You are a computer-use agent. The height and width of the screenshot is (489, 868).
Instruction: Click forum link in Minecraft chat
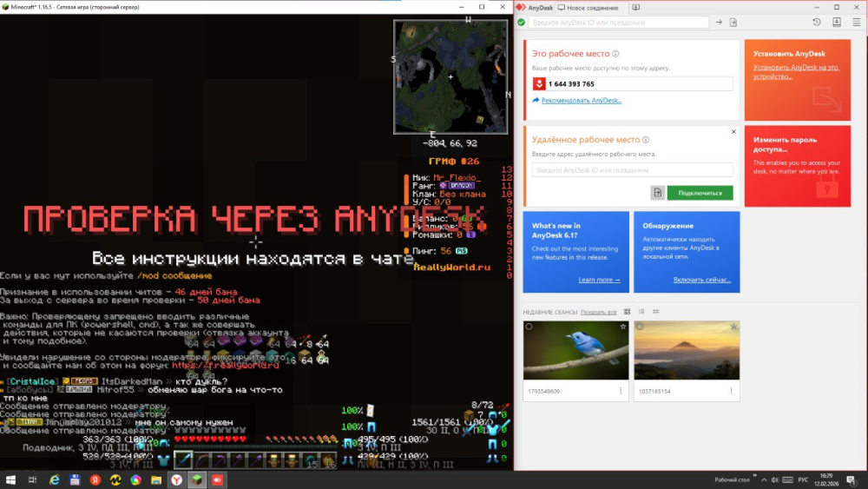(x=226, y=366)
